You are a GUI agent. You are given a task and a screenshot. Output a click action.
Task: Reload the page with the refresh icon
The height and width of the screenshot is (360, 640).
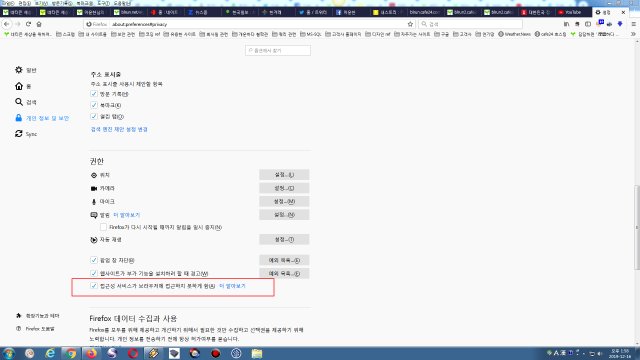click(x=28, y=24)
